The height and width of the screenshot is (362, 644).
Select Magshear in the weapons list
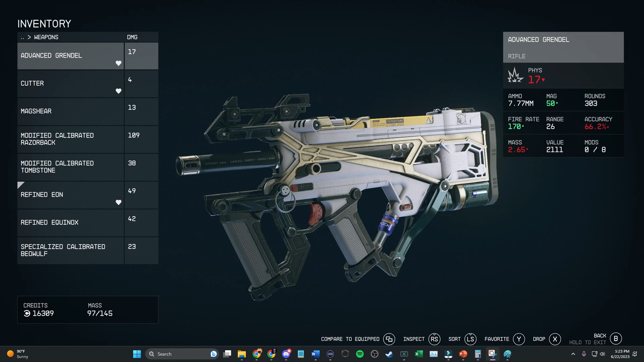pos(88,111)
